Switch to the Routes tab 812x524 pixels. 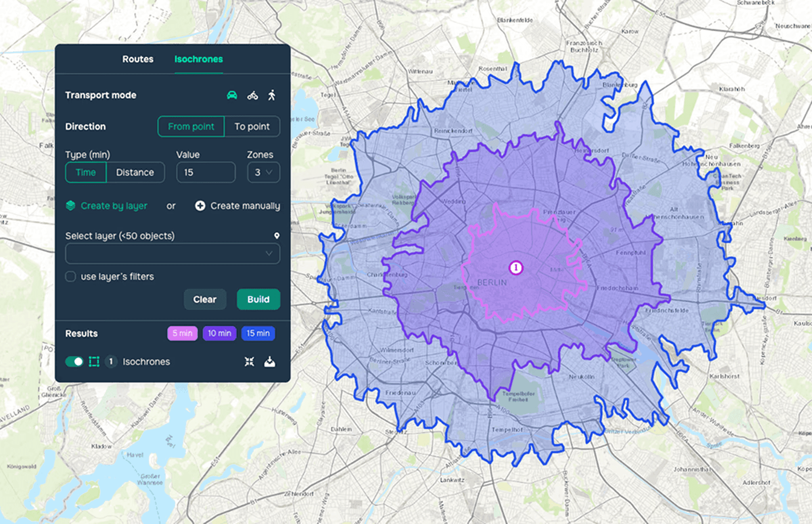(x=138, y=59)
